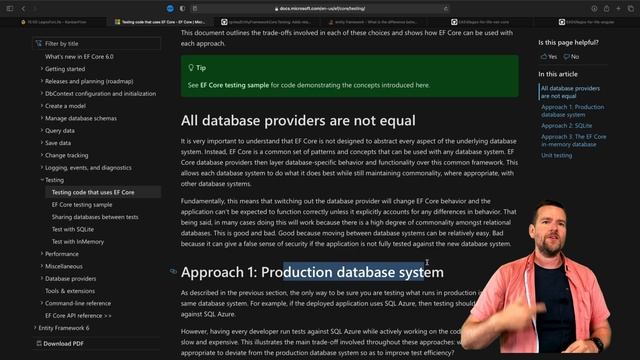The image size is (640, 360).
Task: Show the tab overview icon
Action: tap(631, 8)
